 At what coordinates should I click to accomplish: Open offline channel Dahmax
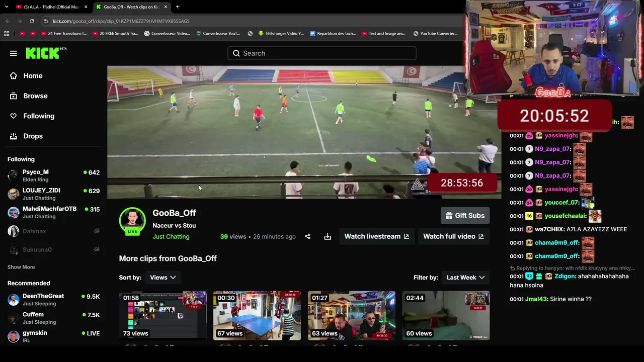click(x=54, y=231)
